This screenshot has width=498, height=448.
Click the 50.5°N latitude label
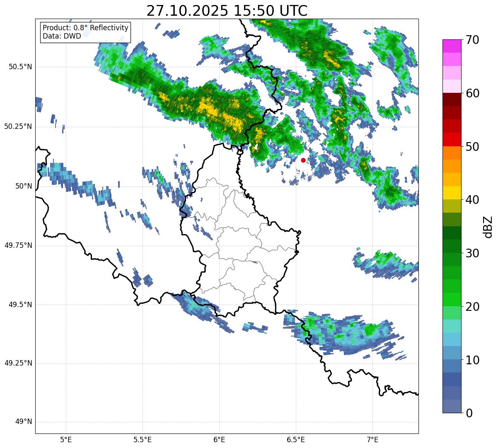20,67
